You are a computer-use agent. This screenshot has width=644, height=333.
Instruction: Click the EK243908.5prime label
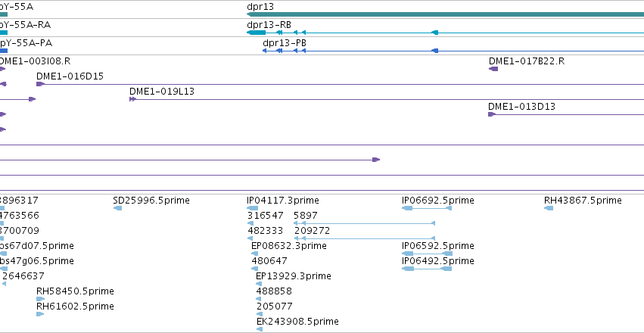297,322
